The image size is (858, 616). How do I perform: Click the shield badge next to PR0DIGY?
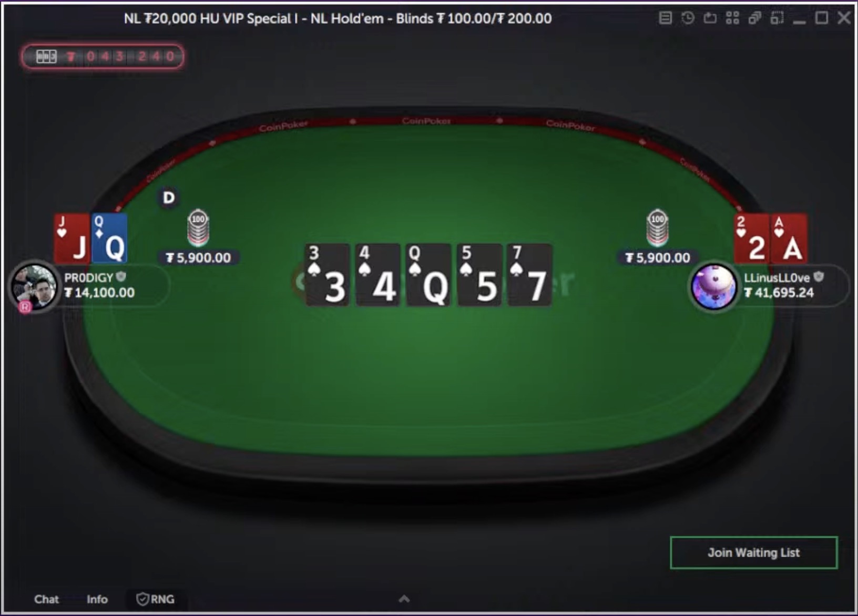121,276
